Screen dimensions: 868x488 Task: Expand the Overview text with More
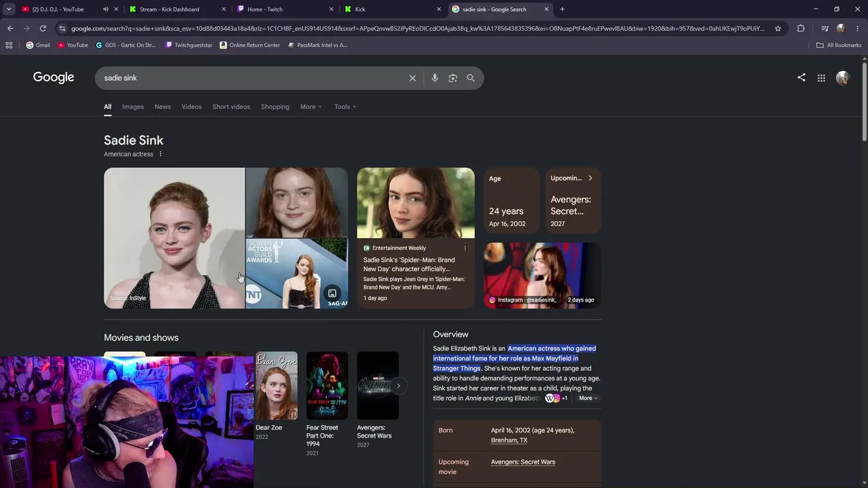(x=588, y=398)
